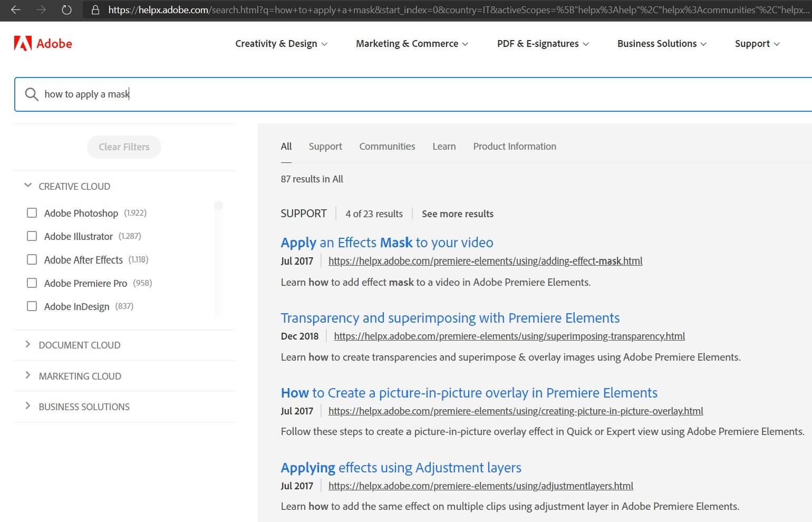The height and width of the screenshot is (522, 812).
Task: Expand the Document Cloud filter section
Action: tap(28, 345)
